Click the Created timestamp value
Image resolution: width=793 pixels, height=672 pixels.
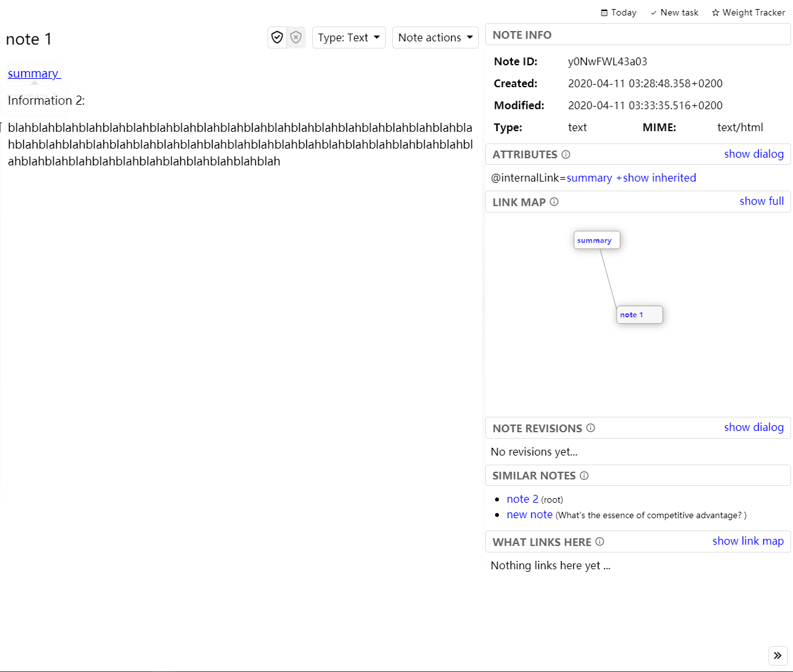coord(645,83)
